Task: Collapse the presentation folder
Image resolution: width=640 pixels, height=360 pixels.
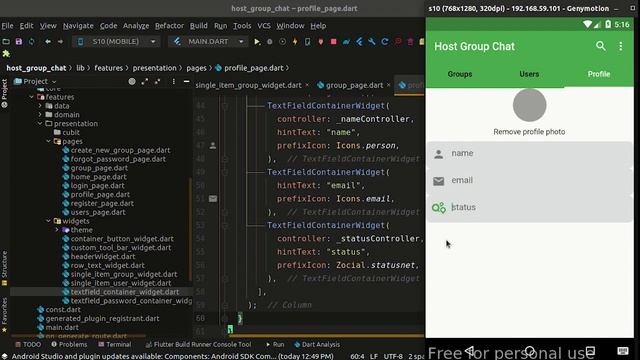Action: 40,124
